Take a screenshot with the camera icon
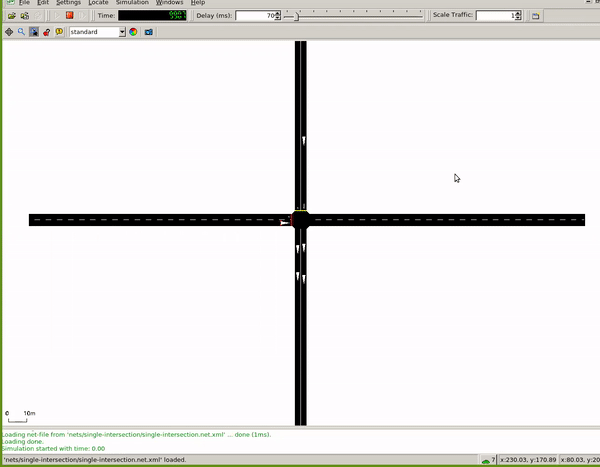600x467 pixels. [149, 32]
